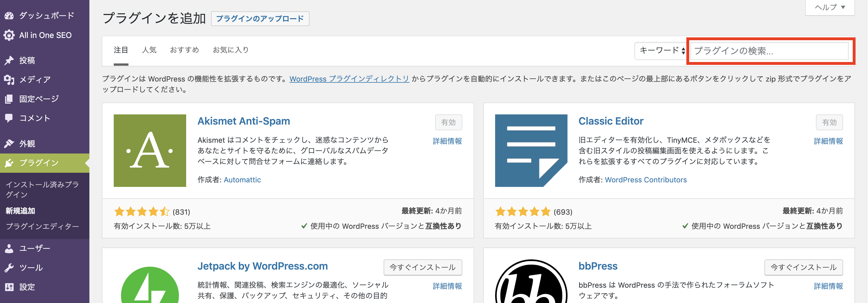Switch to the おすすめ tab

[184, 50]
